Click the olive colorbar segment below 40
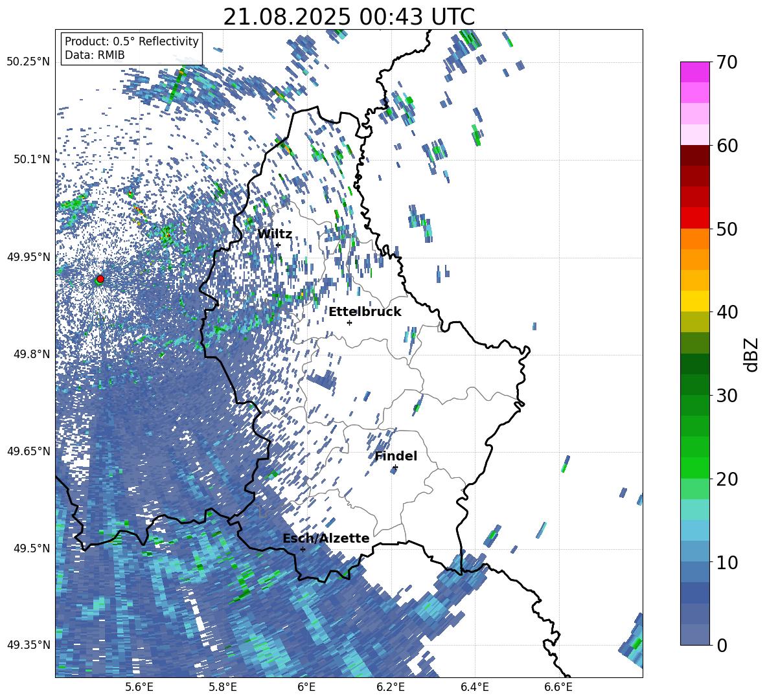This screenshot has width=767, height=700. coord(694,322)
